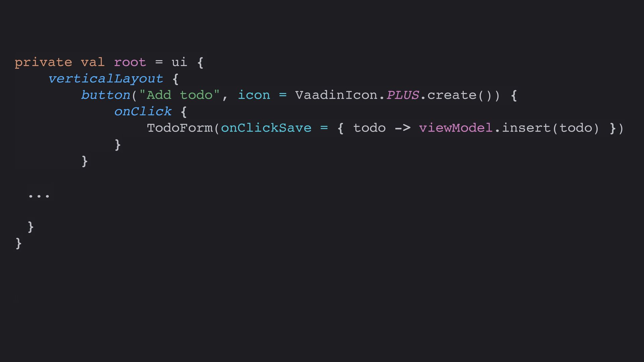Click the 'onClickSave' parameter name
The width and height of the screenshot is (644, 362).
click(266, 128)
